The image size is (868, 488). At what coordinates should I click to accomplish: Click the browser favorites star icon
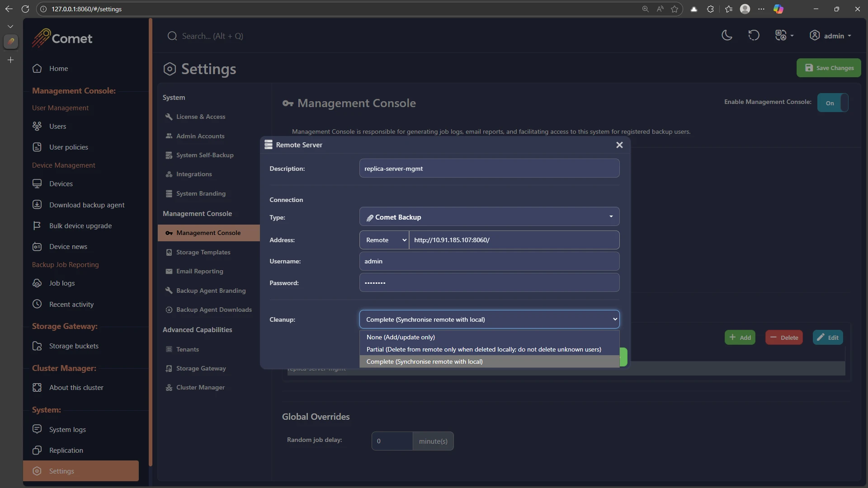(x=675, y=9)
